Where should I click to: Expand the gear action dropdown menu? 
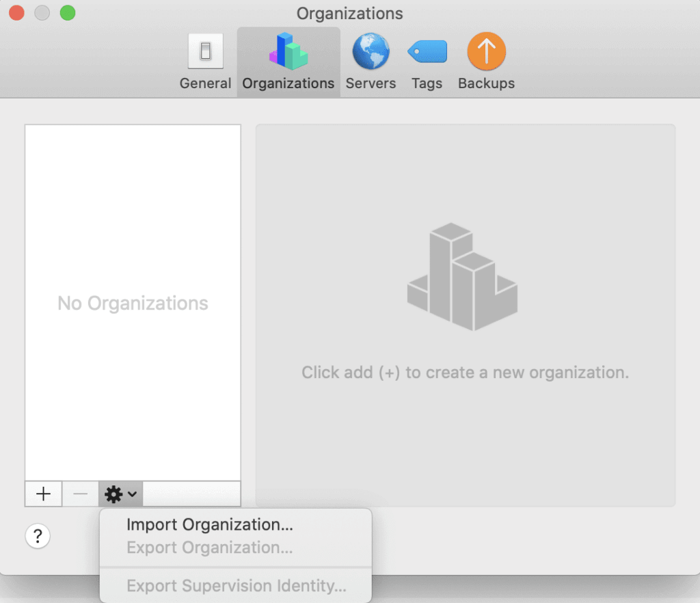click(120, 494)
